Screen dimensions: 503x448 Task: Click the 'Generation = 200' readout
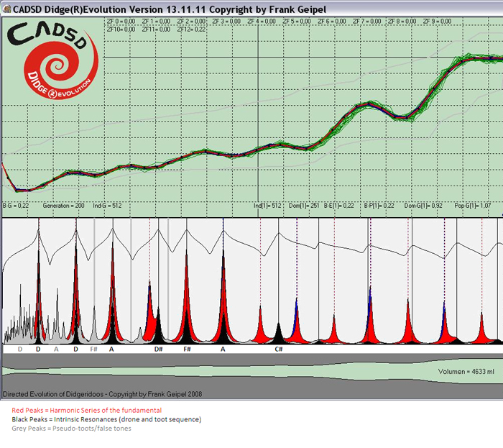click(63, 206)
